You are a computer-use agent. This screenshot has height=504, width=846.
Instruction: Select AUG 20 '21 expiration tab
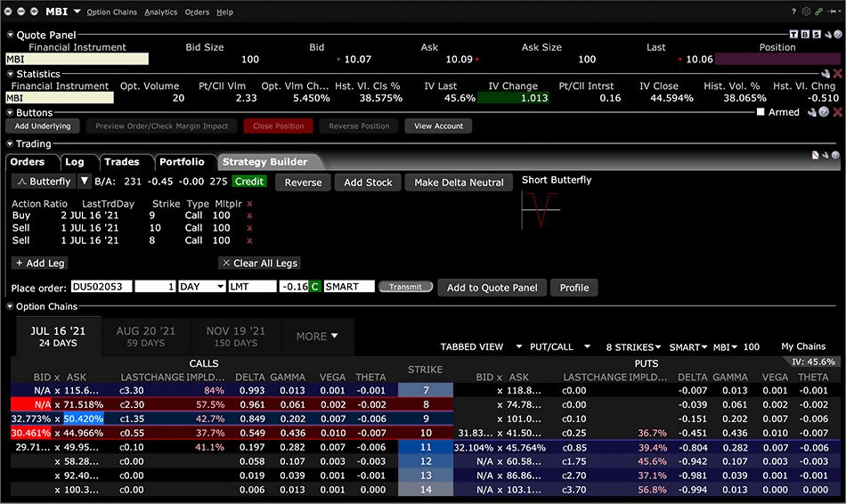coord(146,337)
